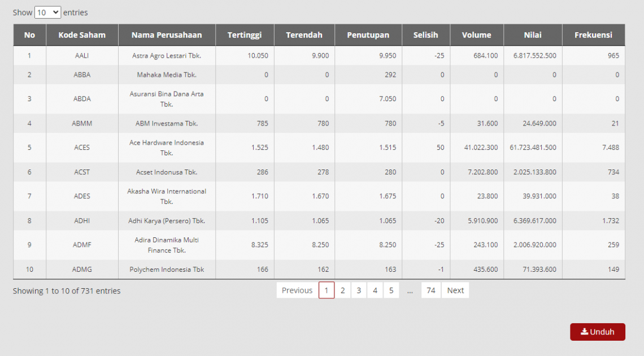Viewport: 644px width, 356px height.
Task: Click the red Unduh download button
Action: (598, 332)
